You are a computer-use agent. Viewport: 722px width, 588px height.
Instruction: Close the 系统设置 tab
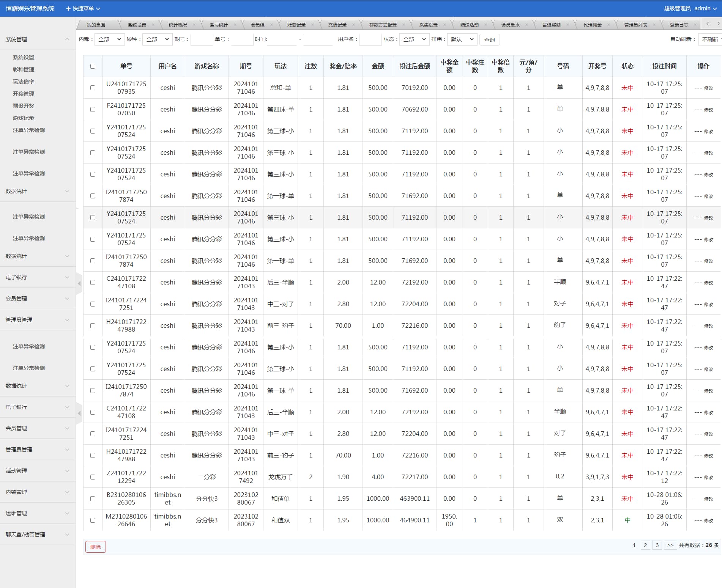(x=153, y=25)
